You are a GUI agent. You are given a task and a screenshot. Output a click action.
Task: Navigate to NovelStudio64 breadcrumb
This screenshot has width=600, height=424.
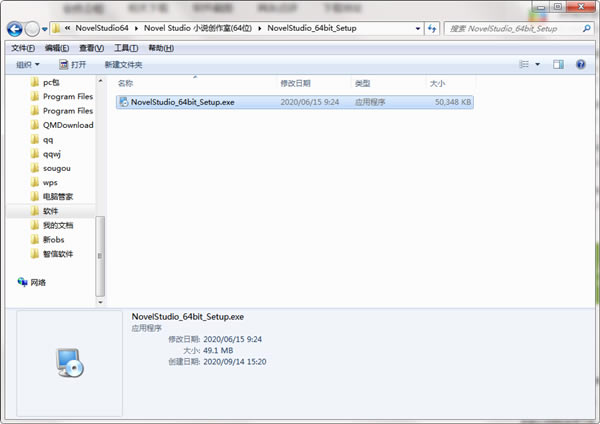[102, 28]
